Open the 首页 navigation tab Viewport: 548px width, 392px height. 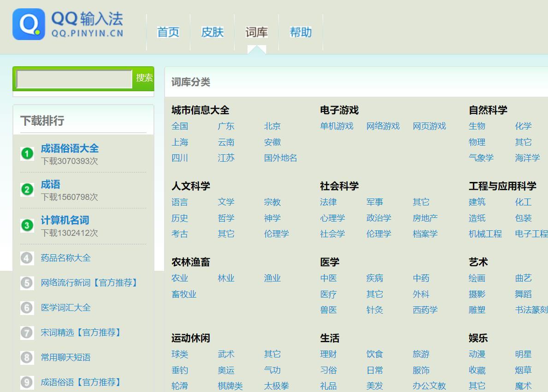tap(168, 32)
